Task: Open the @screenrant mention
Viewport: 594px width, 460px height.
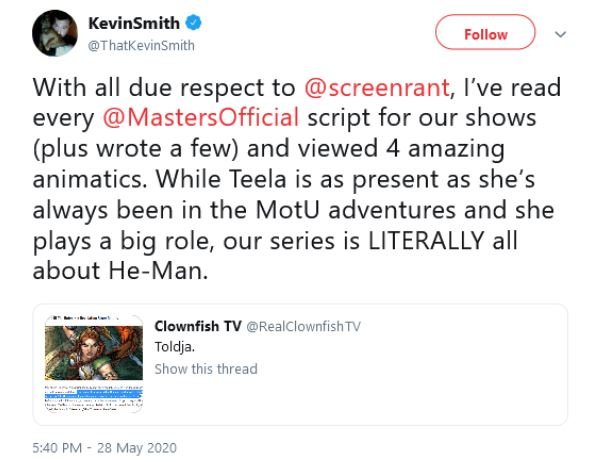Action: coord(377,88)
